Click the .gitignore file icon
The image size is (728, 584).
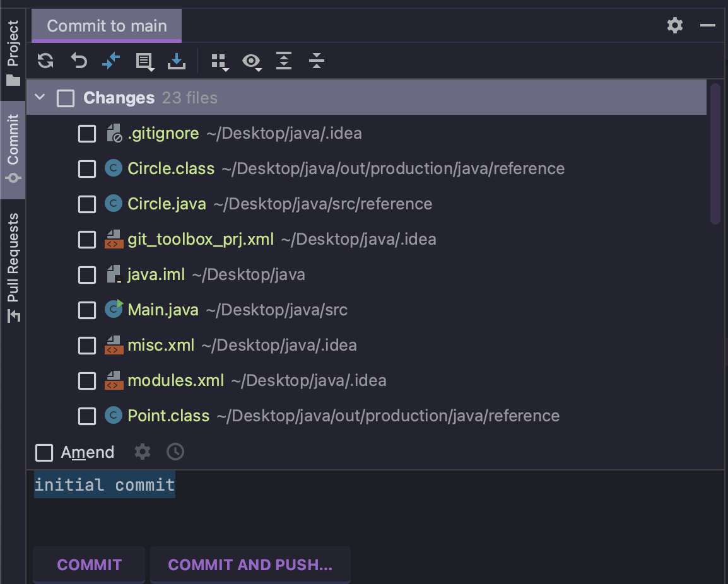[x=114, y=133]
